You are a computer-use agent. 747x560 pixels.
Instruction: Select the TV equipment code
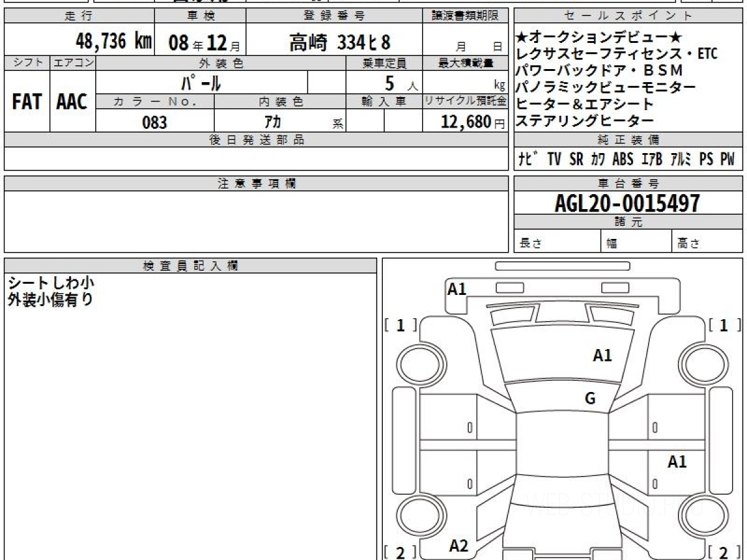(x=555, y=159)
